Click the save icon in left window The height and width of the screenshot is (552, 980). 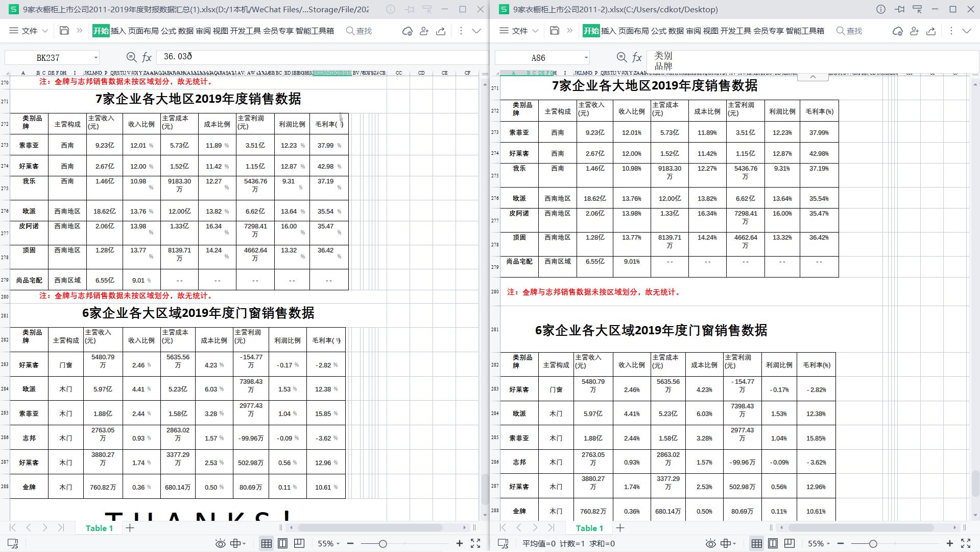coord(64,31)
